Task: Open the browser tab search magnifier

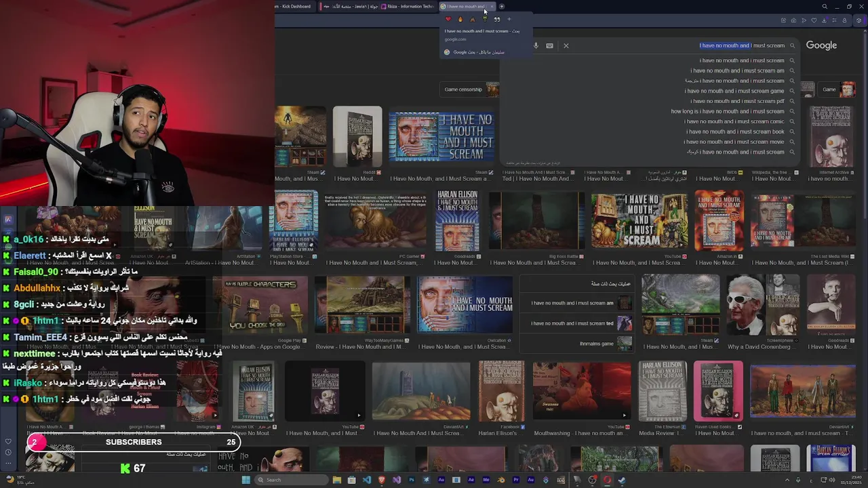Action: tap(825, 7)
